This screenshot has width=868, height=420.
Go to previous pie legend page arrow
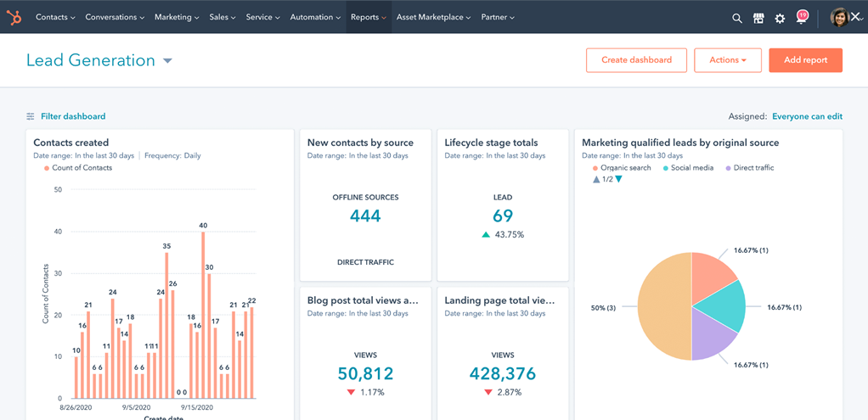click(x=596, y=179)
